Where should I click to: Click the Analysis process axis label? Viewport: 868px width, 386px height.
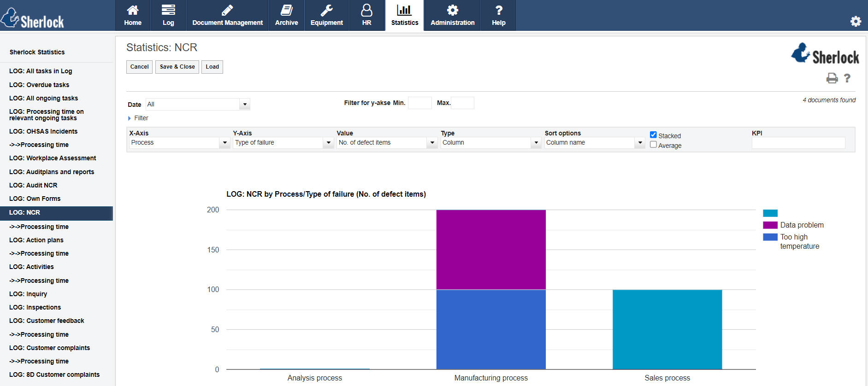pyautogui.click(x=315, y=378)
